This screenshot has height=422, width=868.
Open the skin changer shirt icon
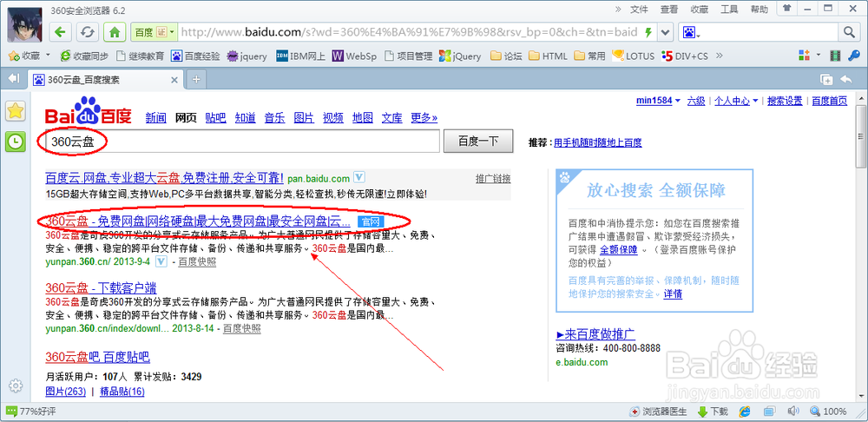point(786,9)
